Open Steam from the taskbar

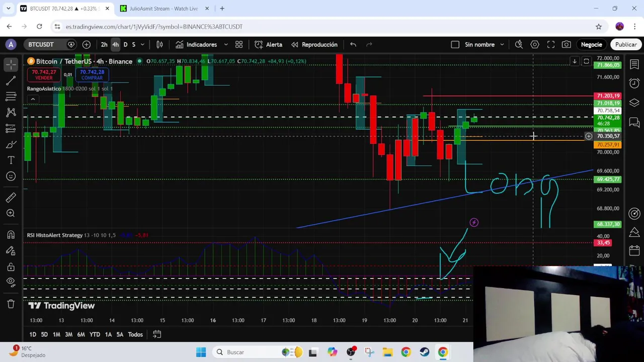424,352
